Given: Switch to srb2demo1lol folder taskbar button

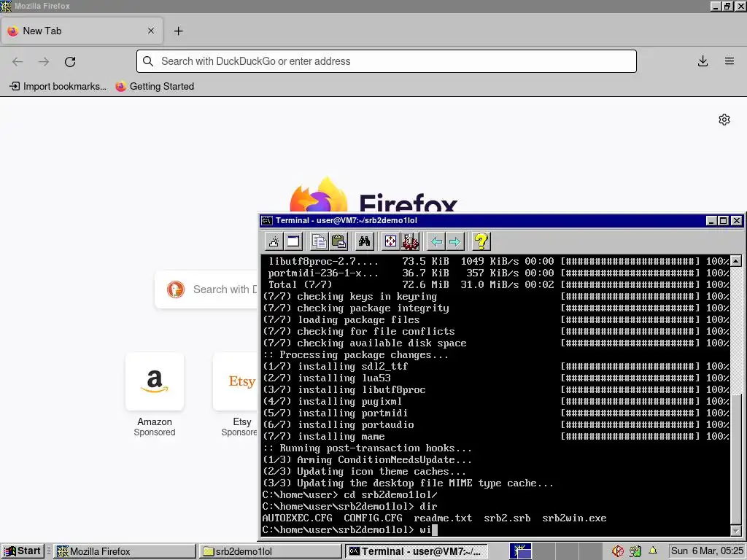Looking at the screenshot, I should pos(270,551).
